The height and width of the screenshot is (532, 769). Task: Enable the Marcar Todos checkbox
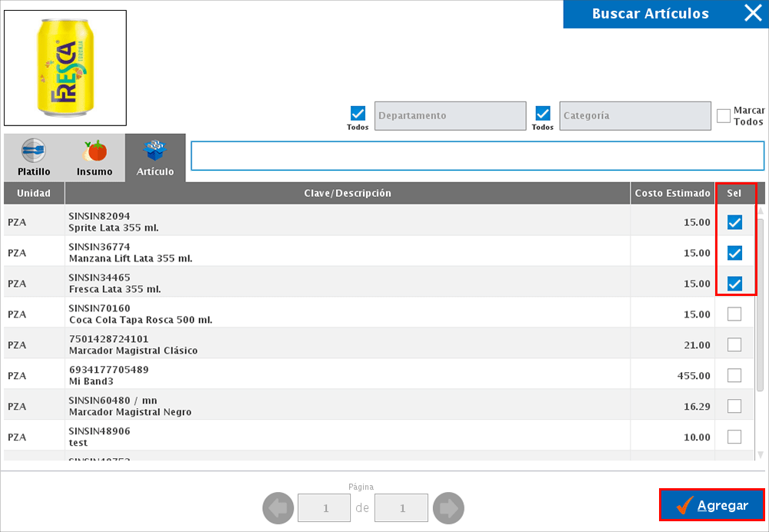(x=723, y=116)
